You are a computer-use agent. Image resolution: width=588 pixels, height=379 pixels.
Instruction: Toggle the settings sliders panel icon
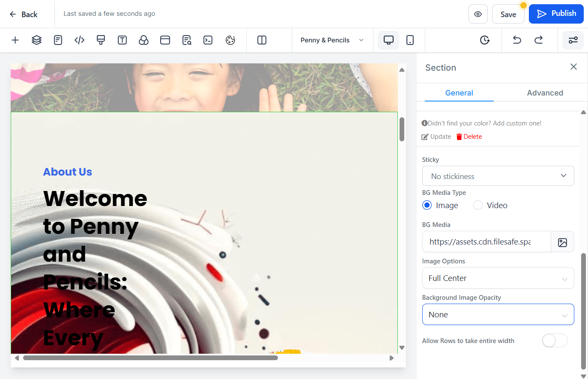click(573, 40)
